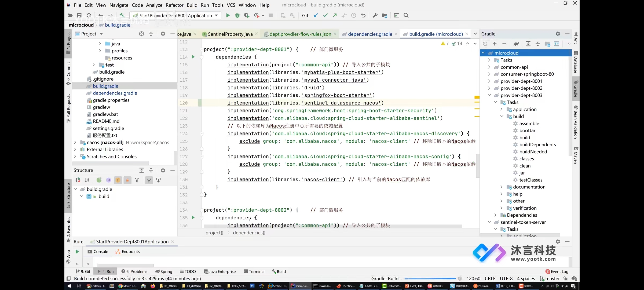The width and height of the screenshot is (644, 290).
Task: Click add Gradle project plus icon
Action: (x=495, y=44)
